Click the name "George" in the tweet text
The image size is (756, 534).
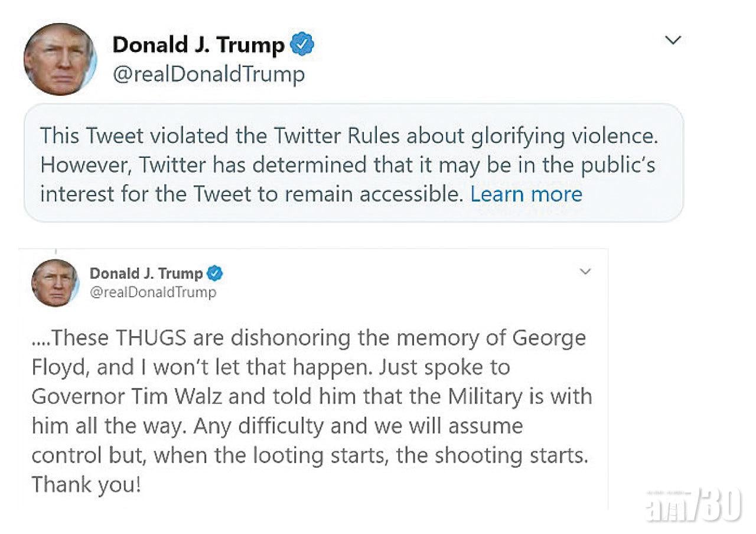coord(549,338)
